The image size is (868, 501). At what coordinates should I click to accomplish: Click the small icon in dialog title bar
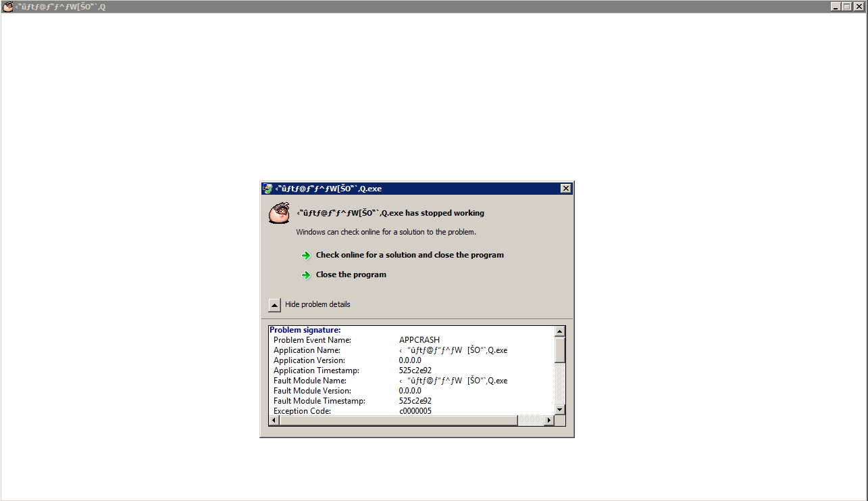pyautogui.click(x=268, y=189)
